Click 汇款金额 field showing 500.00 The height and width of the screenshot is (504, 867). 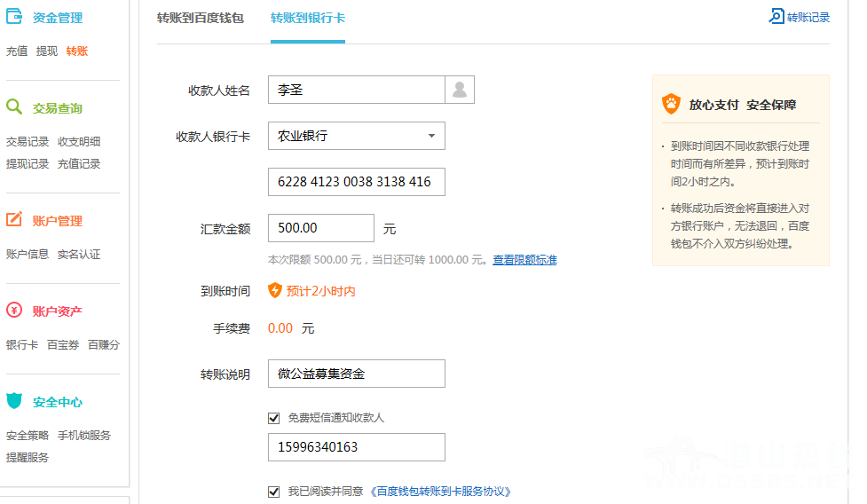point(321,228)
